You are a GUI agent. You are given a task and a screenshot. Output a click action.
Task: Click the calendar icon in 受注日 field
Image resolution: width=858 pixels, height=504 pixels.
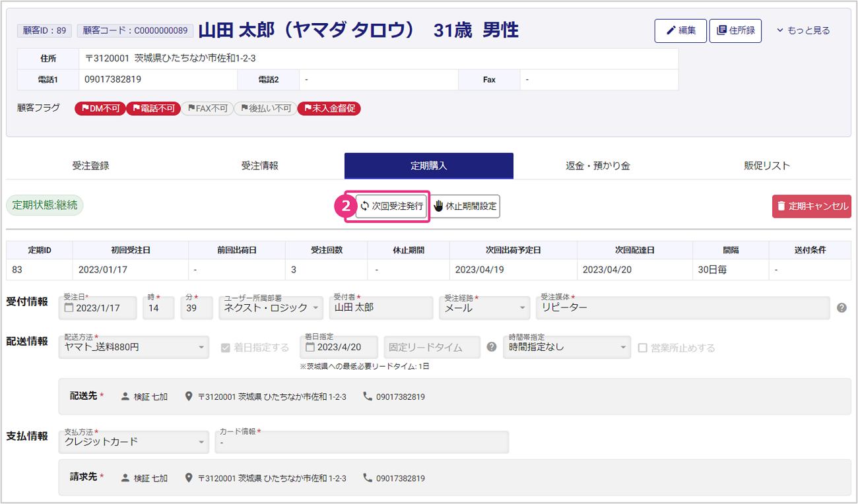pyautogui.click(x=69, y=308)
